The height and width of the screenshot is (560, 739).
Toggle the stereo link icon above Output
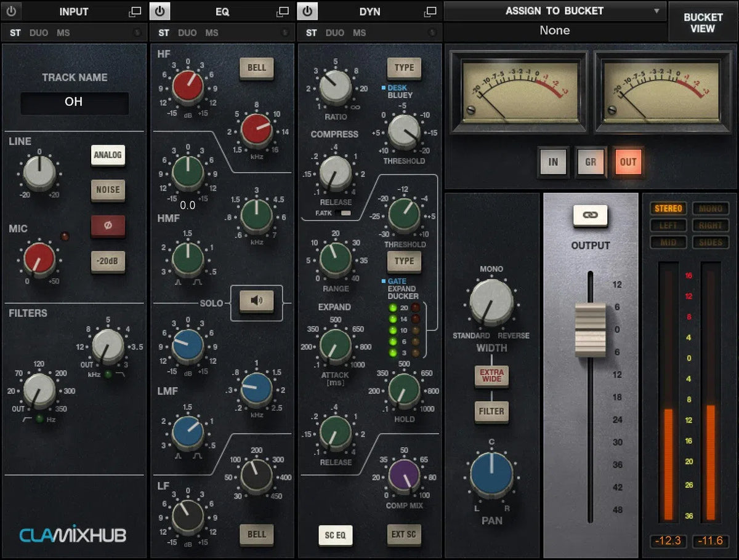pyautogui.click(x=591, y=215)
